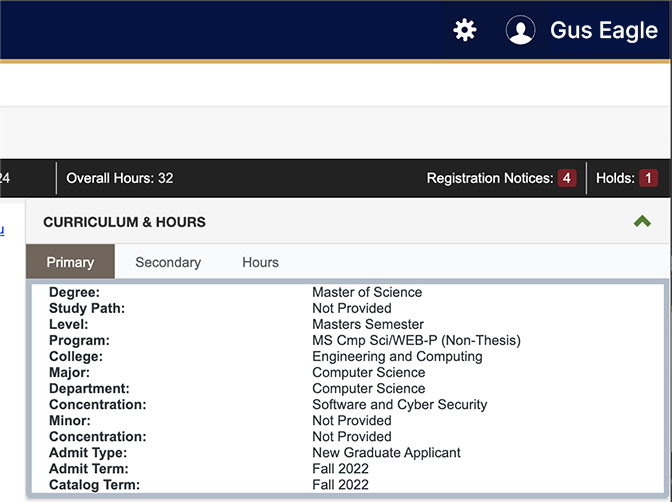Click the Catalog Term Fall 2022 value
Viewport: 672px width, 502px height.
(x=340, y=484)
